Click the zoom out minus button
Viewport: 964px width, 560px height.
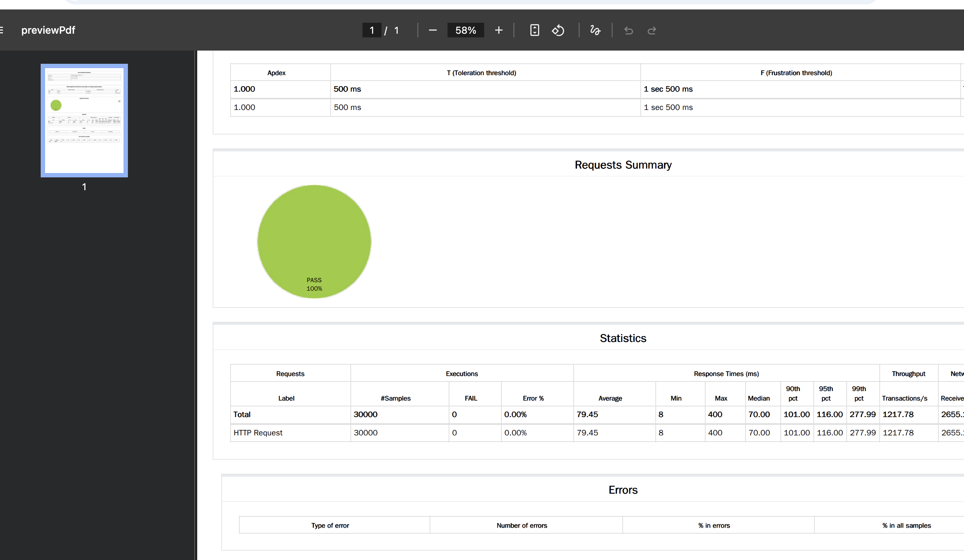(433, 30)
